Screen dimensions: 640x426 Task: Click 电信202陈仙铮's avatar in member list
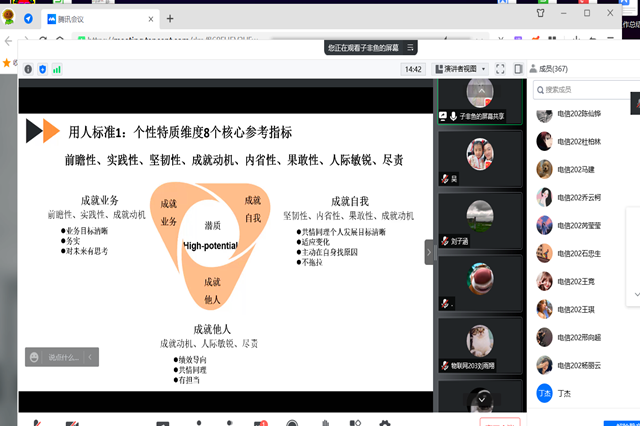(544, 114)
